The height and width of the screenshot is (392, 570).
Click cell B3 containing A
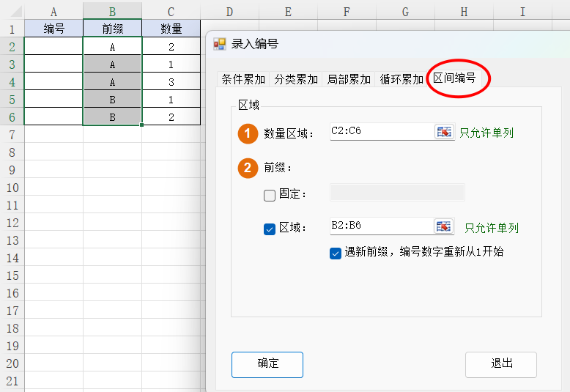tap(112, 64)
